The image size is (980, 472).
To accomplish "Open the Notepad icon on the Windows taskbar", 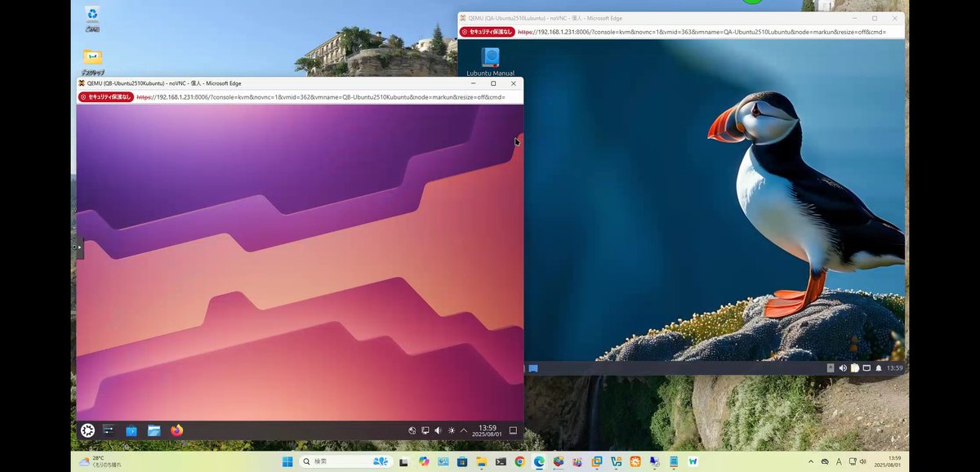I will click(674, 461).
